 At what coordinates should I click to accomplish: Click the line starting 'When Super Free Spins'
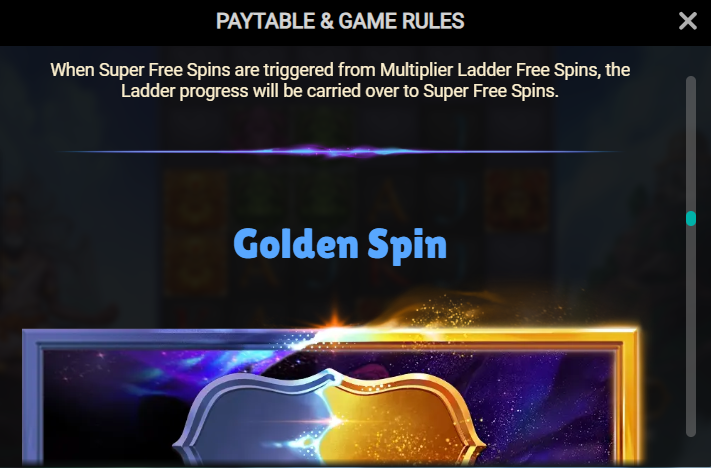click(340, 70)
